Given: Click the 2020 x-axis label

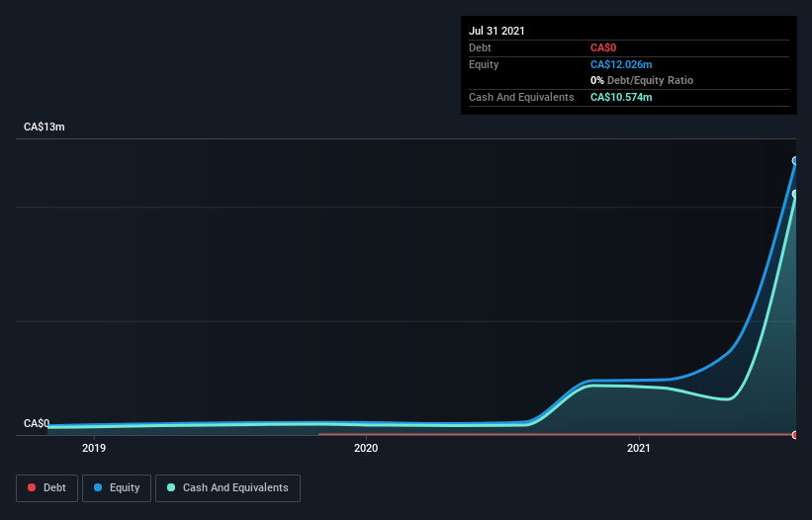Looking at the screenshot, I should 366,448.
